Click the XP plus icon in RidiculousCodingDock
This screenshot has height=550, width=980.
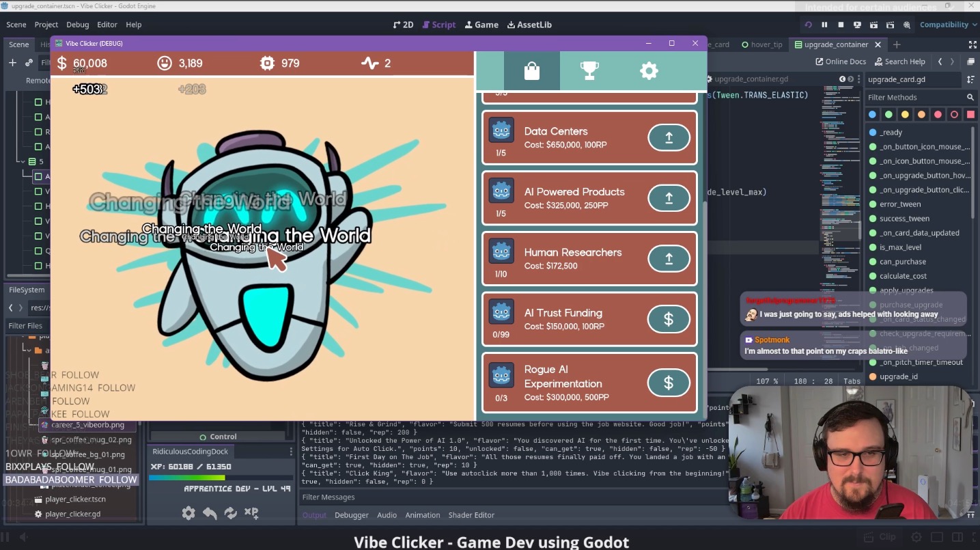(x=251, y=512)
